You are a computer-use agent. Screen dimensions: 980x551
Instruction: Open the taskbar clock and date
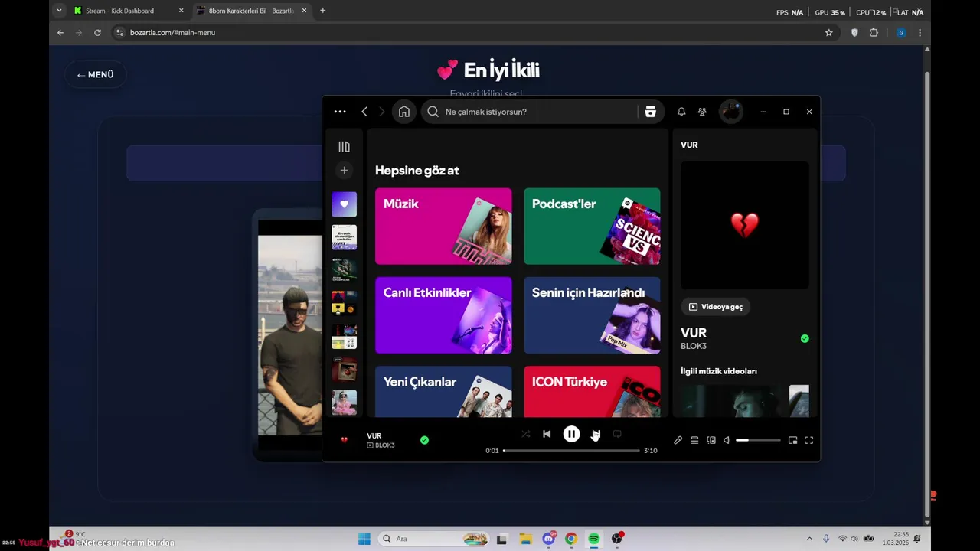(895, 539)
